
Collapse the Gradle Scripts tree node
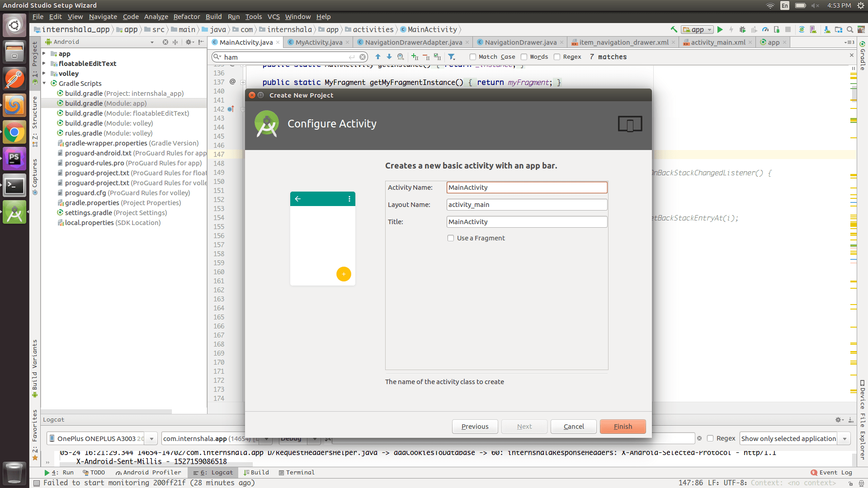pyautogui.click(x=44, y=83)
